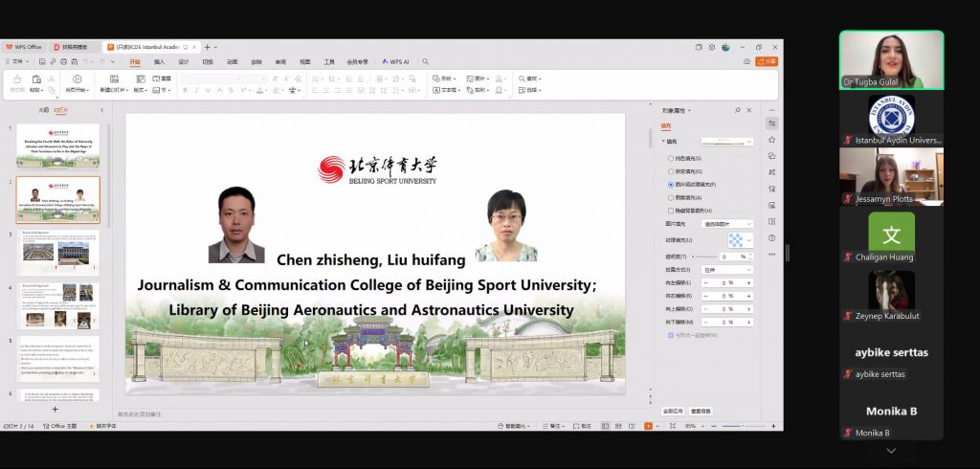The image size is (980, 469).
Task: Click the Italic I formatting icon
Action: tap(196, 91)
